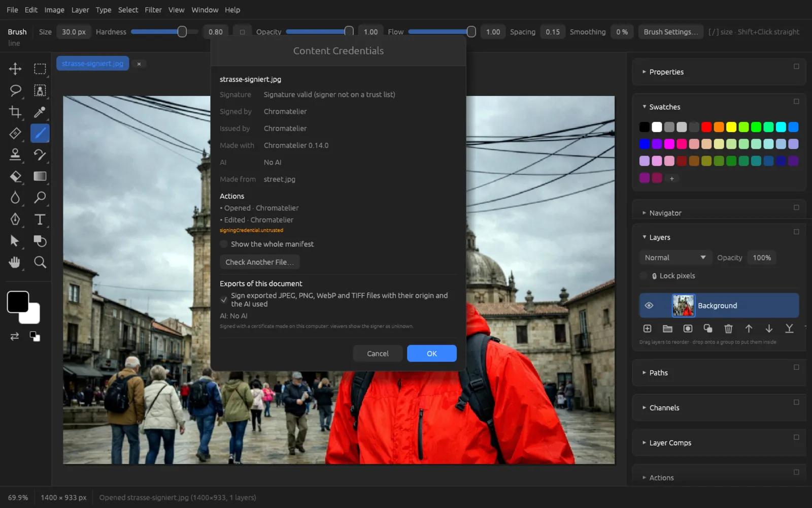812x508 pixels.
Task: Select the Type tool
Action: 40,219
